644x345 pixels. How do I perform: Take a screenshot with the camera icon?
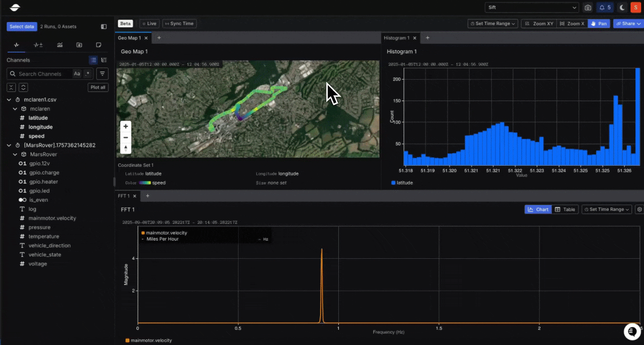point(587,8)
